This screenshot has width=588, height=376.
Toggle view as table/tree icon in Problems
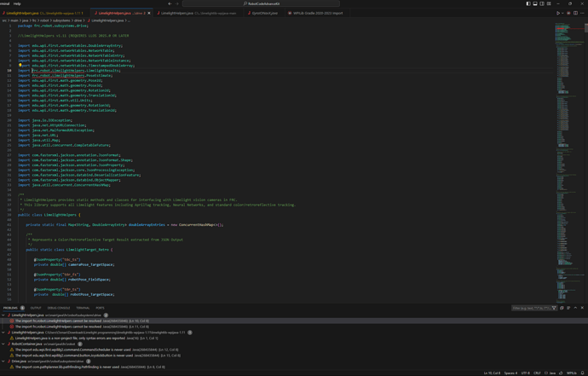click(x=568, y=308)
